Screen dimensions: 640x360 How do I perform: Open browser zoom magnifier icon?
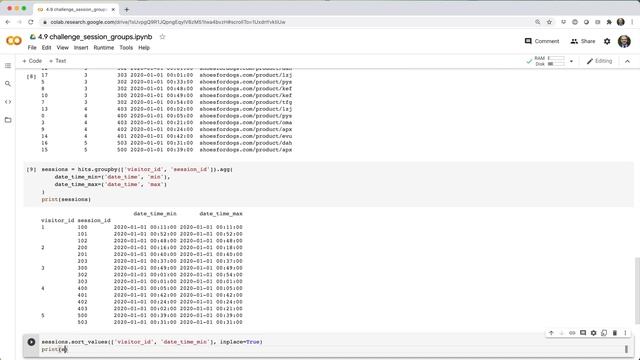coord(538,22)
